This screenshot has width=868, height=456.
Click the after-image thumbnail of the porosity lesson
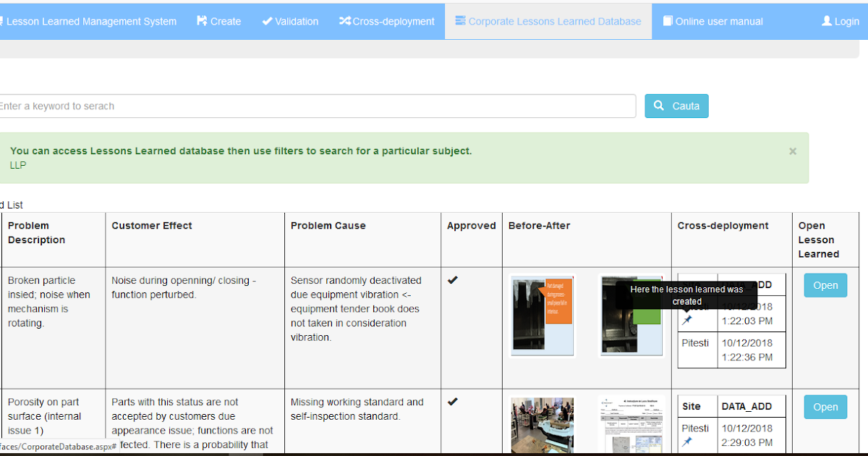coord(631,427)
